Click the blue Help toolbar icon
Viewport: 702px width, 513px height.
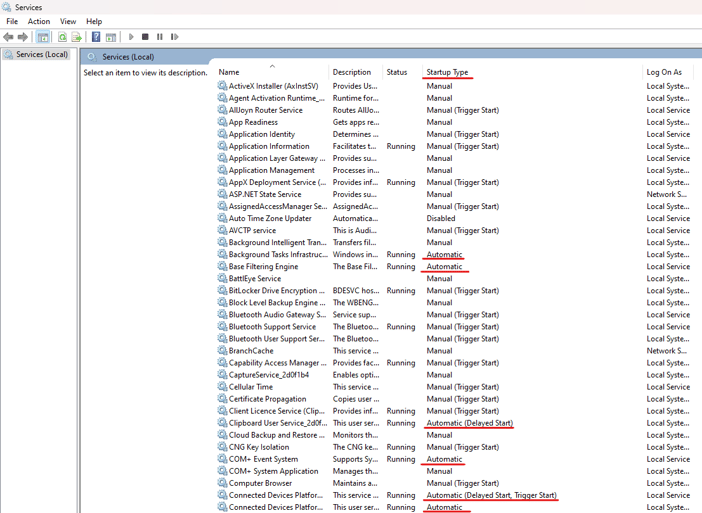click(x=96, y=37)
